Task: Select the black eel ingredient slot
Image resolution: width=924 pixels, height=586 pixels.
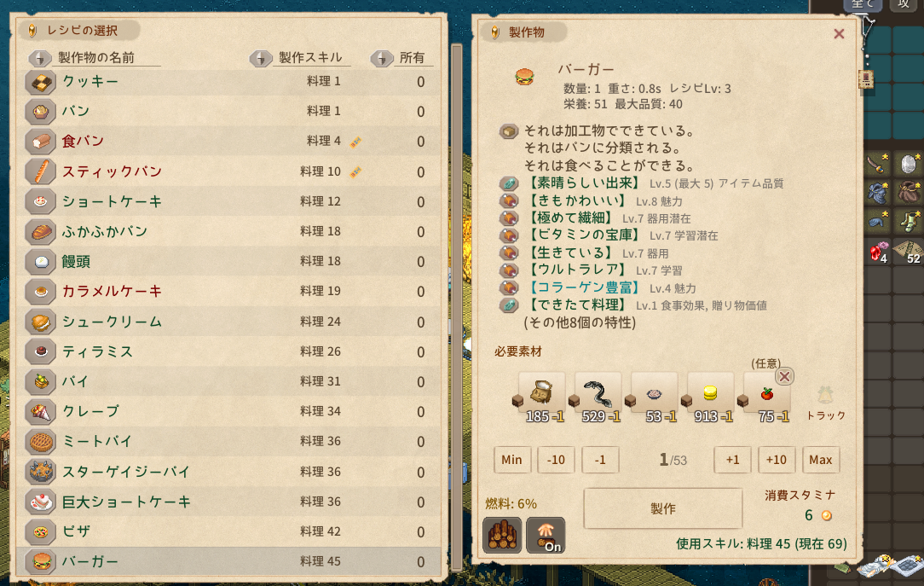Action: (x=598, y=397)
